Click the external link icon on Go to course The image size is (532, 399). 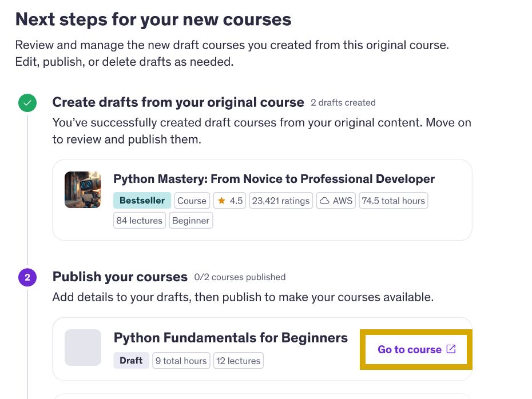pyautogui.click(x=451, y=349)
